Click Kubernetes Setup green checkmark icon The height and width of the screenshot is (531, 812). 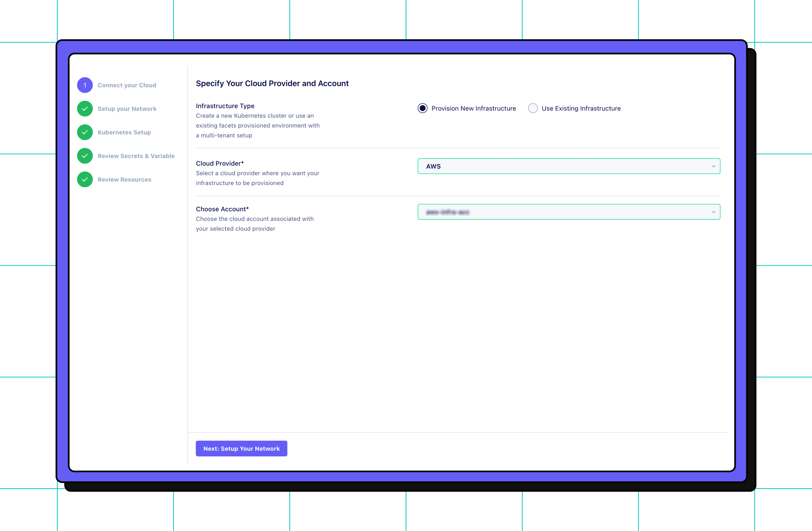pyautogui.click(x=85, y=132)
